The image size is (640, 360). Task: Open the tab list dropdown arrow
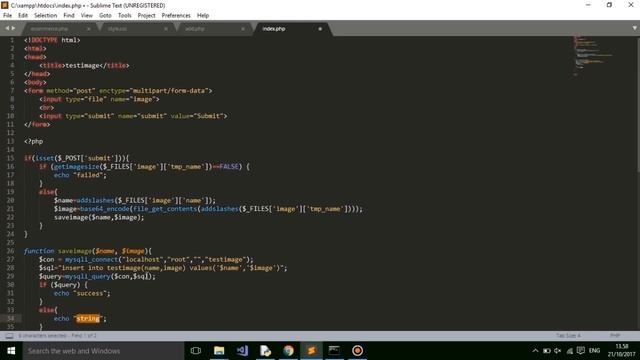click(634, 28)
